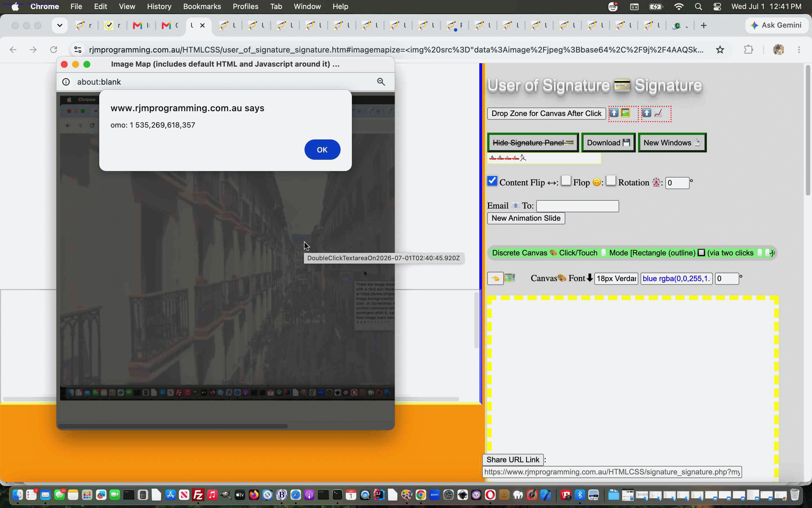This screenshot has height=508, width=812.
Task: Open the Trash in the Dock
Action: point(794,495)
